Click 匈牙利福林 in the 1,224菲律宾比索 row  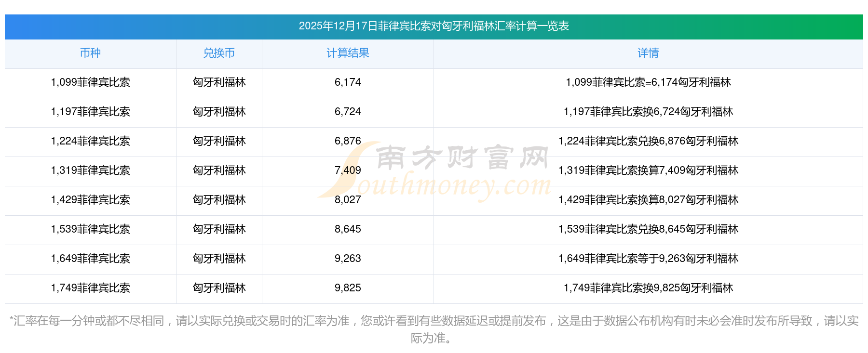pos(219,141)
